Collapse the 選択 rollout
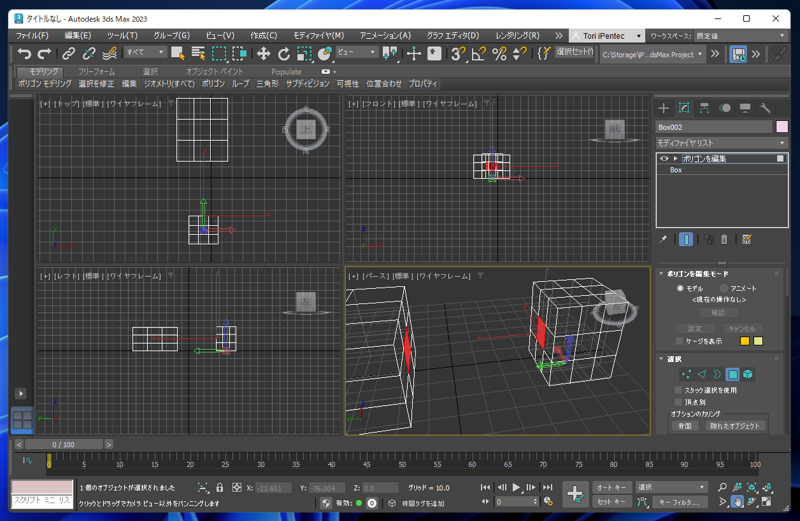Viewport: 800px width, 521px height. [x=661, y=359]
